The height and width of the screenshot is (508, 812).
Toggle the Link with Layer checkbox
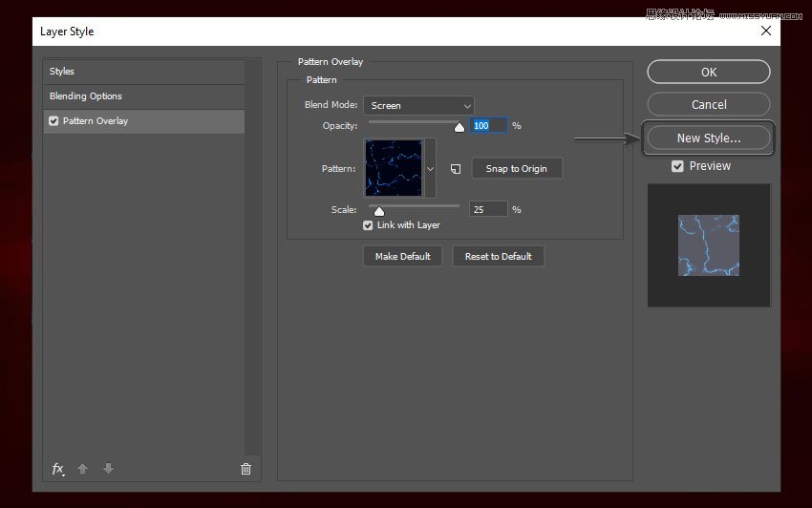pos(368,225)
